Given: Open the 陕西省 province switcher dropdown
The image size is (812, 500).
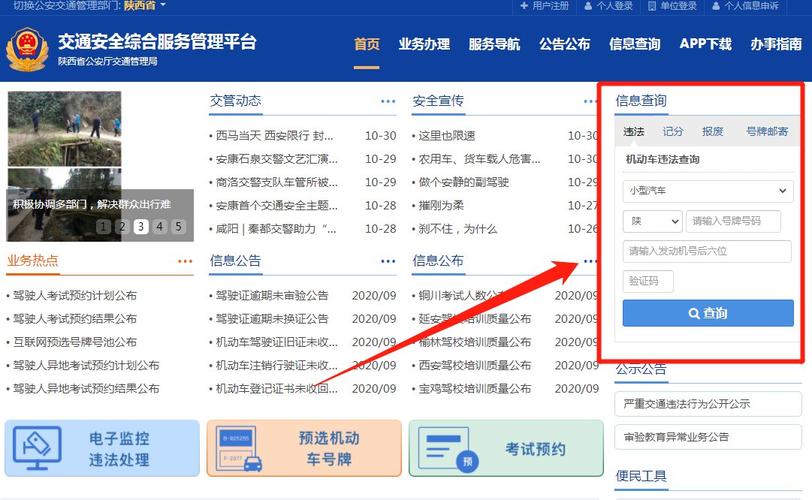Looking at the screenshot, I should (x=144, y=5).
